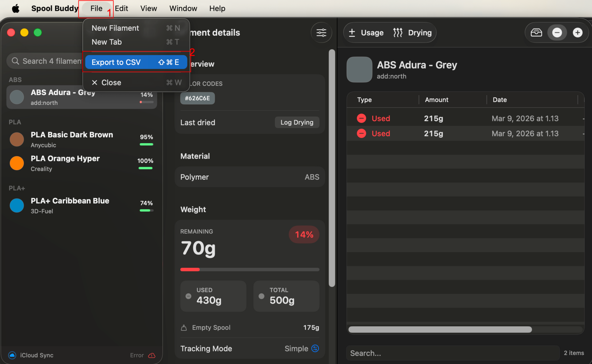Click the plus circle toolbar button

[x=578, y=33]
